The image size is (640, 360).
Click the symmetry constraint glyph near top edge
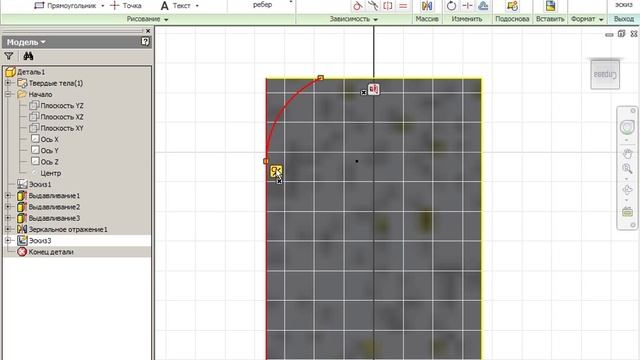pyautogui.click(x=373, y=89)
